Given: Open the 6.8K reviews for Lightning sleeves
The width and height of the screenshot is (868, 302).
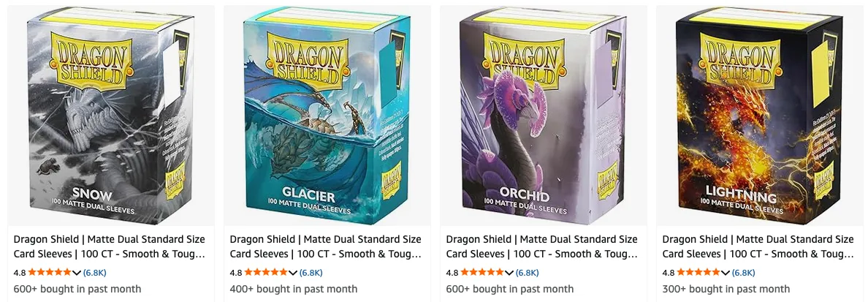Looking at the screenshot, I should pyautogui.click(x=744, y=273).
